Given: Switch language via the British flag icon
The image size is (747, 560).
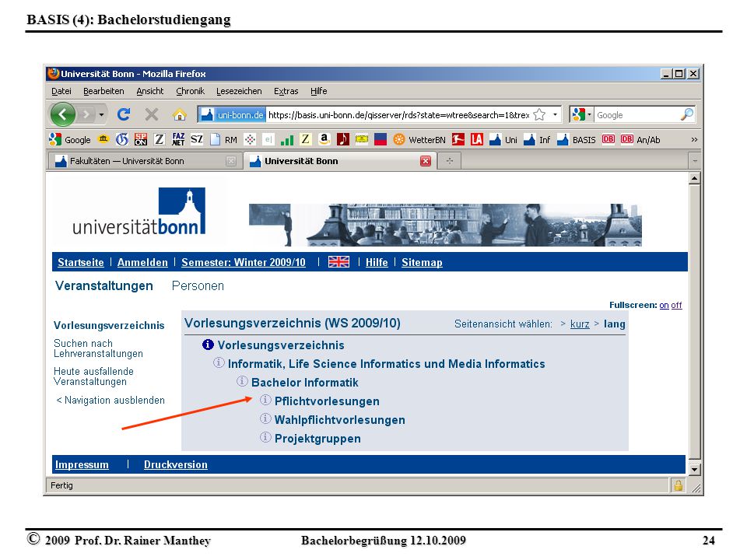Looking at the screenshot, I should point(338,262).
